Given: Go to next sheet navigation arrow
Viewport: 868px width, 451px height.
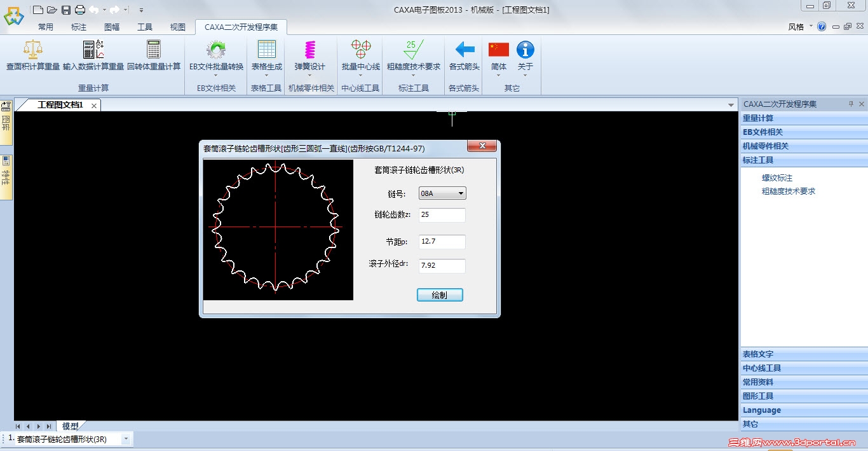Looking at the screenshot, I should 38,426.
